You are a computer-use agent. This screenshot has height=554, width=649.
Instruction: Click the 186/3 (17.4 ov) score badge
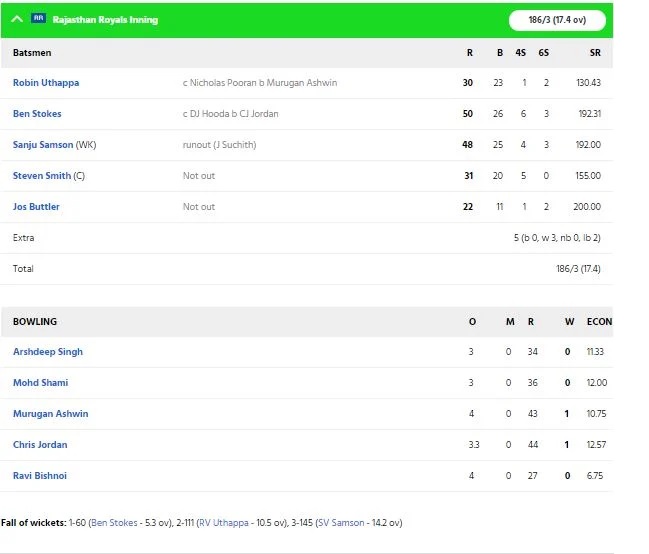tap(557, 20)
